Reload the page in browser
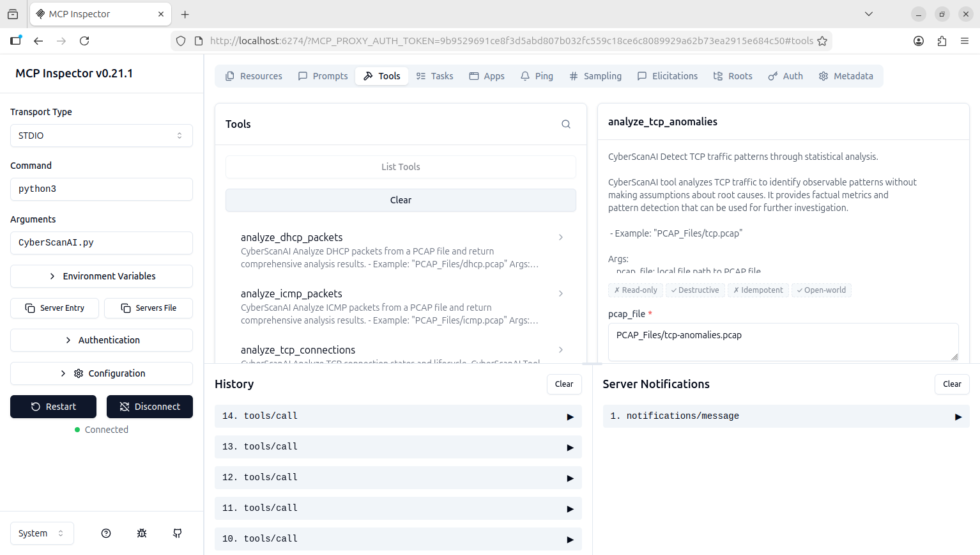The width and height of the screenshot is (980, 555). 84,41
